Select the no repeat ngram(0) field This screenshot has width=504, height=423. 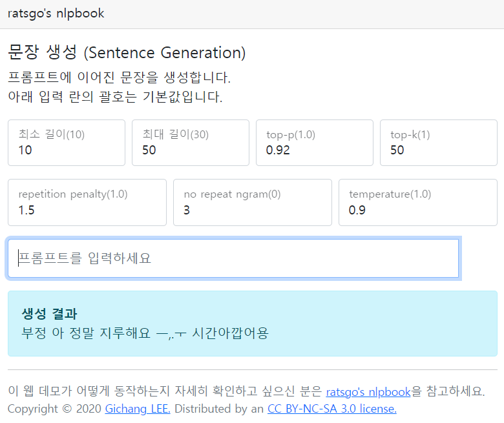click(253, 202)
